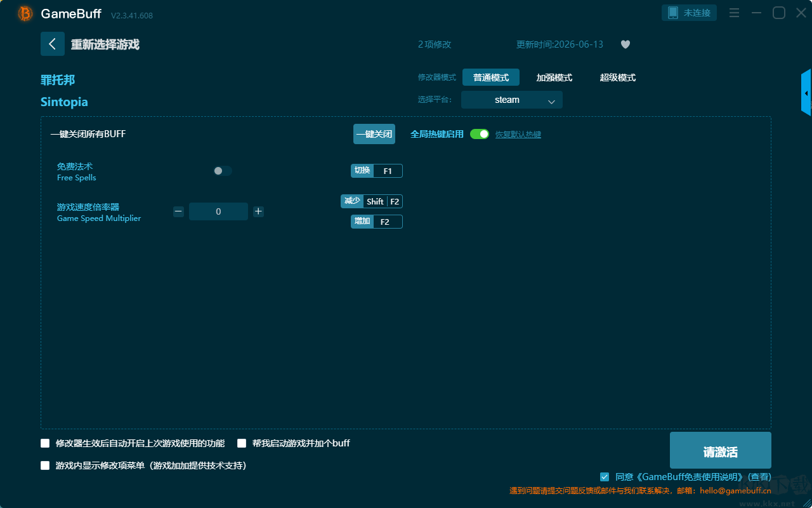Click the phone 未连接 connection button
This screenshot has height=508, width=812.
point(690,13)
